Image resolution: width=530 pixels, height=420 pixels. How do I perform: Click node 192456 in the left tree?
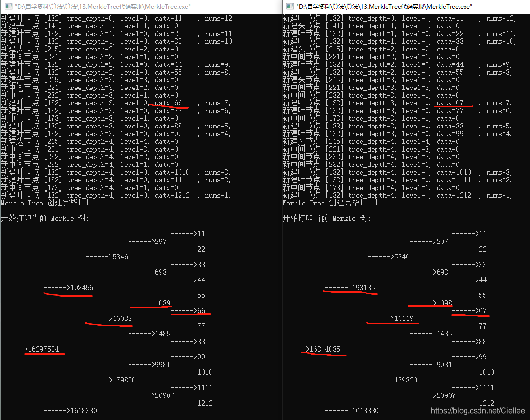pos(81,288)
